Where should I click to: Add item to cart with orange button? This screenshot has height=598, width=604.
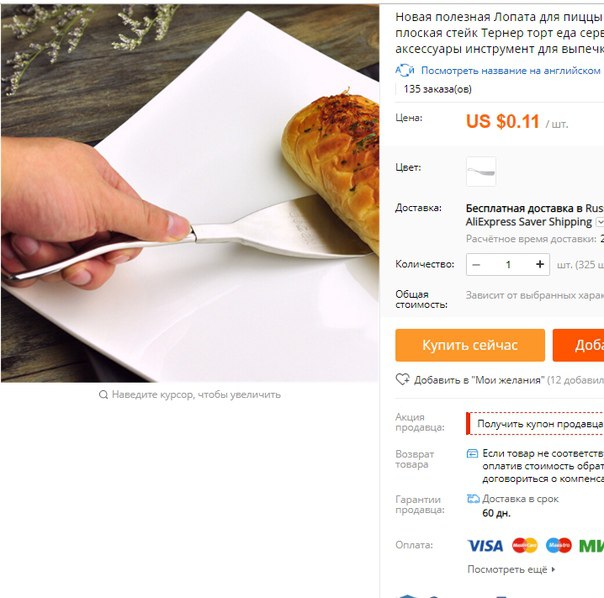click(578, 345)
